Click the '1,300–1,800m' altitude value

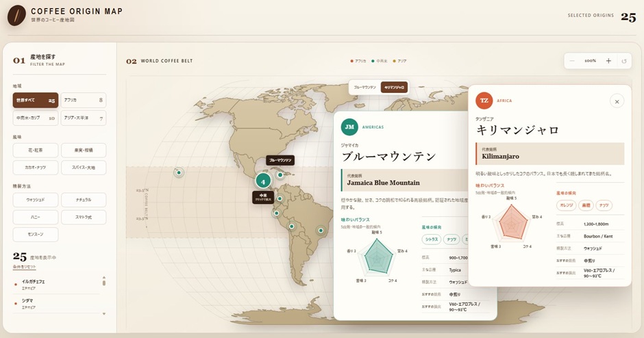(x=596, y=224)
